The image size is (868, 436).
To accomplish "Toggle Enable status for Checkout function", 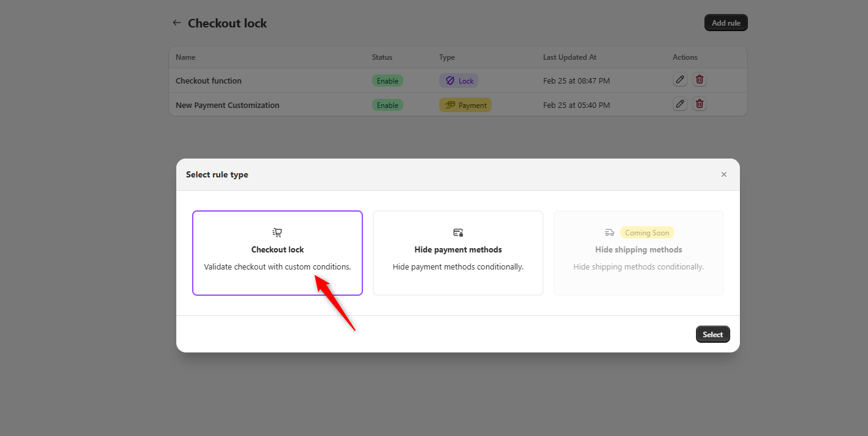I will (387, 80).
